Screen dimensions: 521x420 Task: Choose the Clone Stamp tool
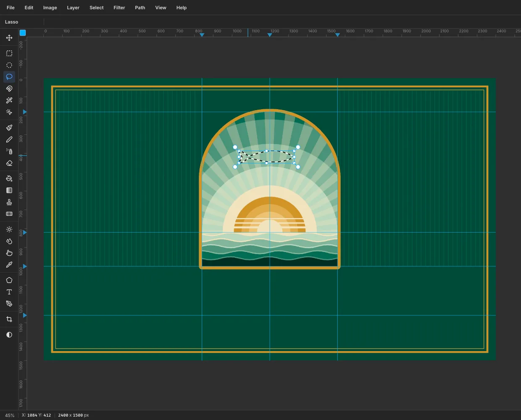(x=9, y=202)
